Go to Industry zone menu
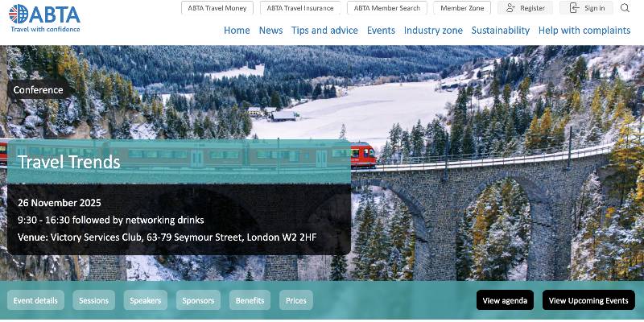644x322 pixels. pos(433,31)
